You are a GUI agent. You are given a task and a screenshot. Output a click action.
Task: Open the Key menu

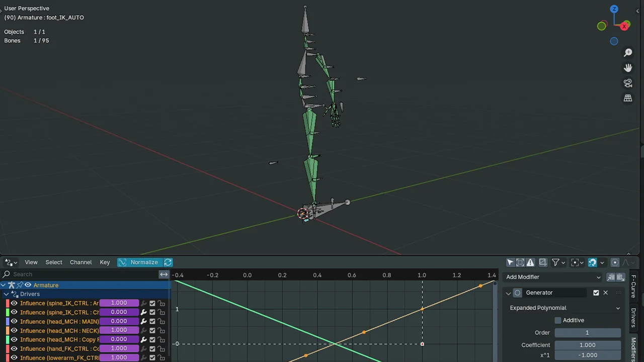[105, 262]
